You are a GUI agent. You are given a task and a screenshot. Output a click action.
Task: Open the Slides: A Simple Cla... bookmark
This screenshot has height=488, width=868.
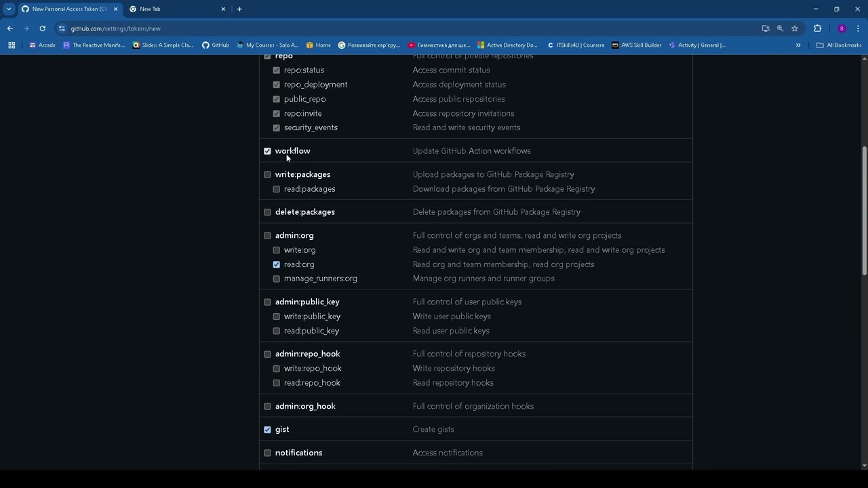point(163,45)
